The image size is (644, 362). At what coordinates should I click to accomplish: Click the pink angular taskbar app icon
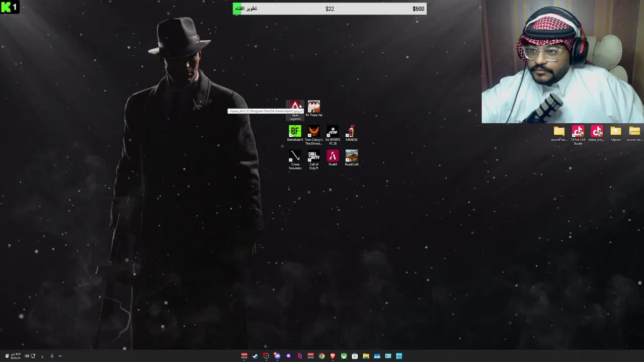coord(299,356)
